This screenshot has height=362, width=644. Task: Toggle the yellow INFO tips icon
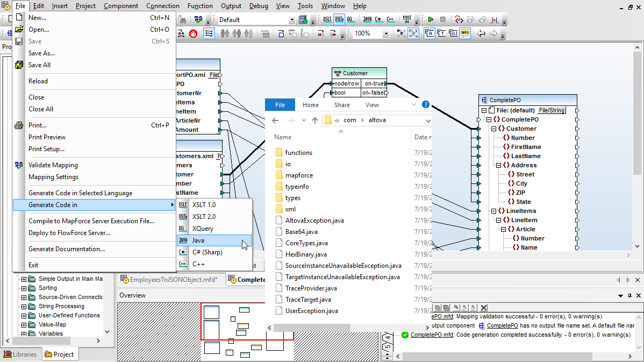(x=465, y=34)
